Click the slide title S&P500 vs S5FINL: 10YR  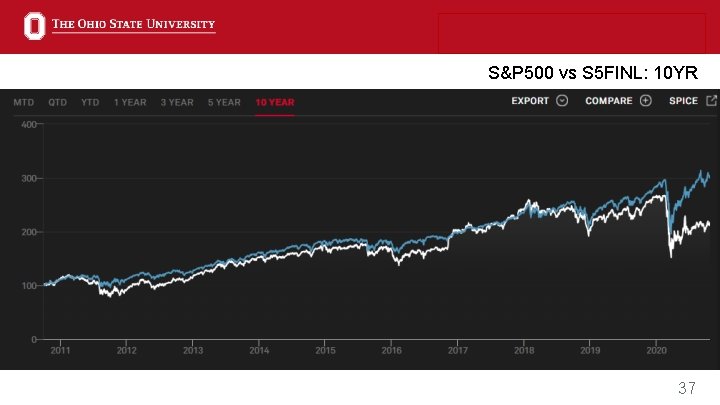click(x=593, y=73)
